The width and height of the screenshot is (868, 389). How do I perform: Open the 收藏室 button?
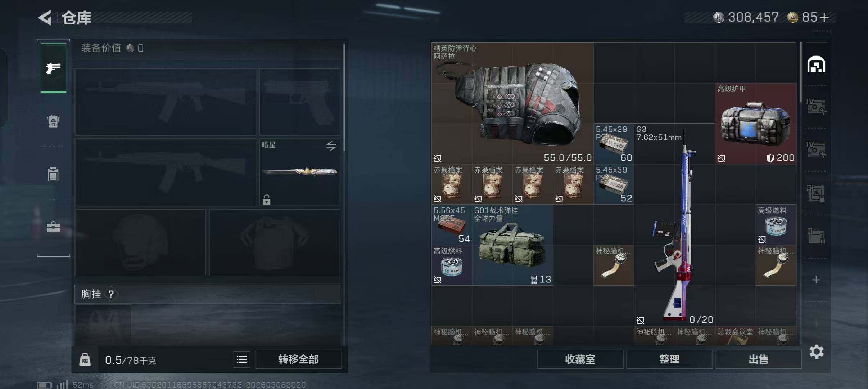pos(580,359)
